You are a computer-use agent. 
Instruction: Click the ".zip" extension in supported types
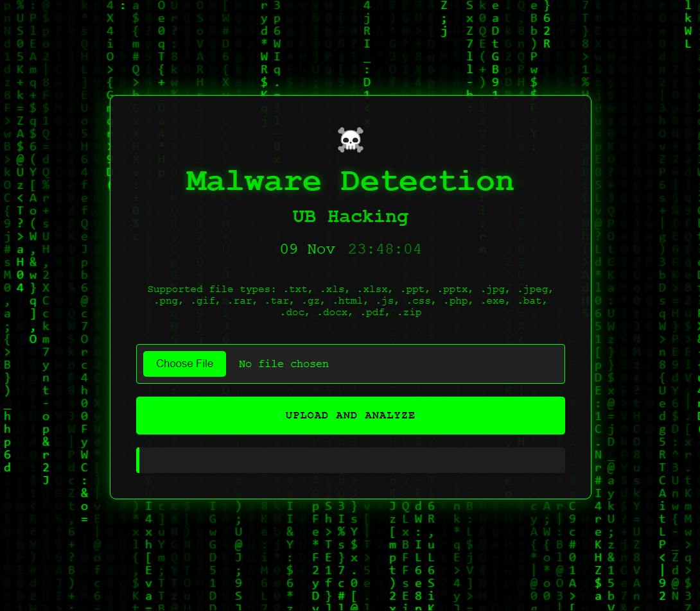tap(409, 313)
